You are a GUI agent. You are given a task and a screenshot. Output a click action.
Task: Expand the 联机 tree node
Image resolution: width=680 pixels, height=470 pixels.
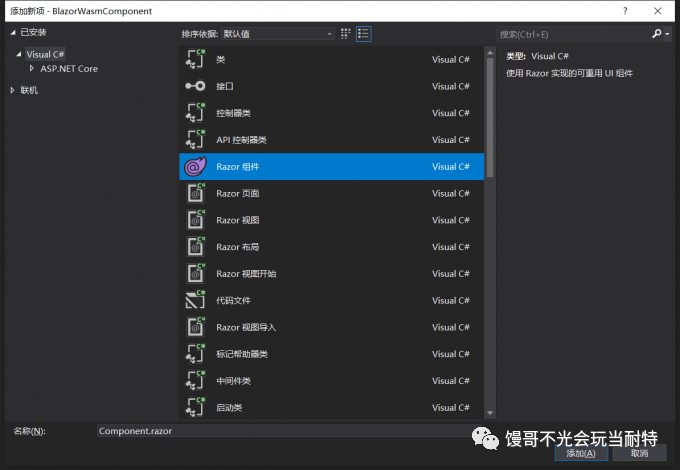[13, 90]
